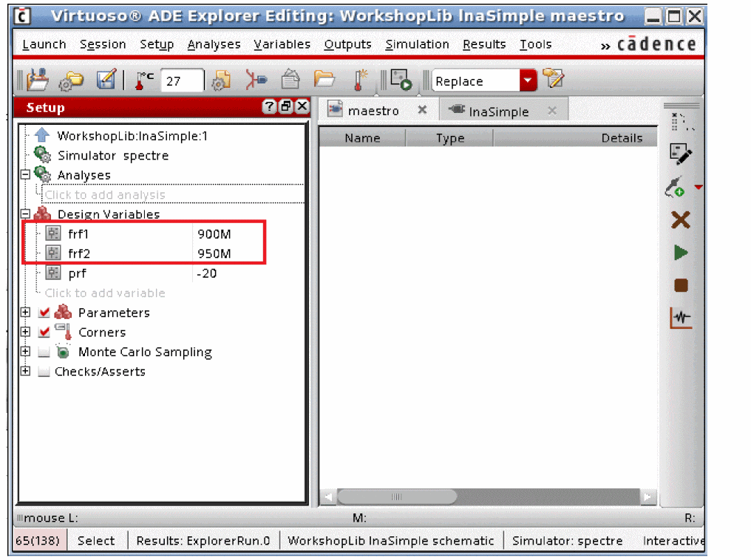Open the Tools menu
Image resolution: width=751 pixels, height=560 pixels.
tap(535, 44)
